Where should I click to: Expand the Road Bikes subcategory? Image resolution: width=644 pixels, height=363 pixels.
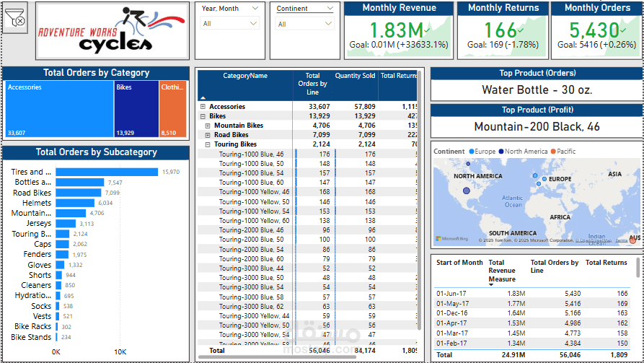[208, 135]
